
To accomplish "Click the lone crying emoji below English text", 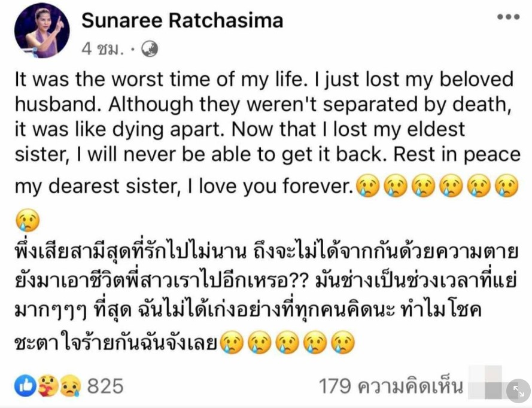I will [x=28, y=220].
